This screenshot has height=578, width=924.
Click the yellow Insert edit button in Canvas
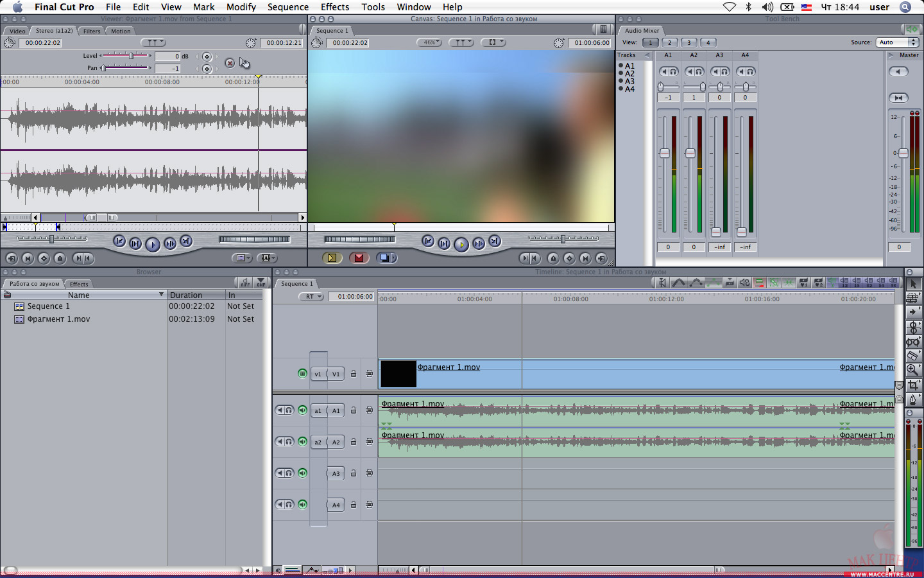point(332,258)
